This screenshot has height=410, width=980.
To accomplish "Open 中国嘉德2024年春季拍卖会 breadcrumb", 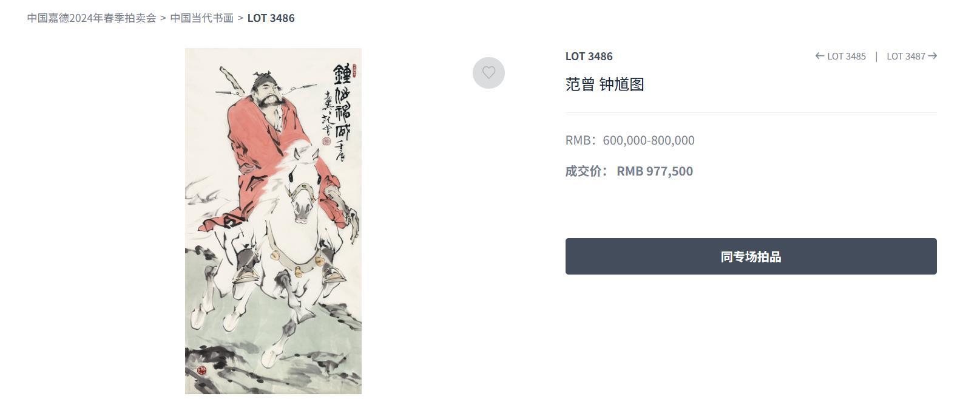I will click(92, 18).
